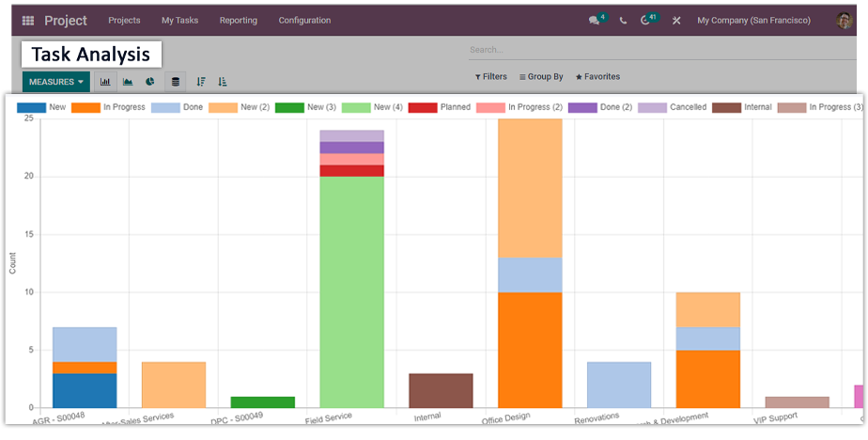The height and width of the screenshot is (440, 868).
Task: Open the chat messages icon with badge 4
Action: 595,21
